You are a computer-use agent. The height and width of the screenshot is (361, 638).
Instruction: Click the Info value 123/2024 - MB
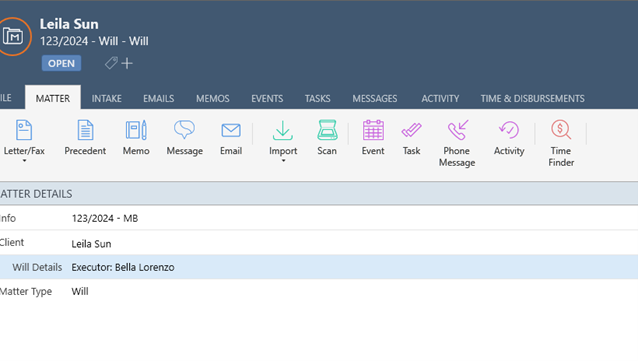tap(105, 219)
